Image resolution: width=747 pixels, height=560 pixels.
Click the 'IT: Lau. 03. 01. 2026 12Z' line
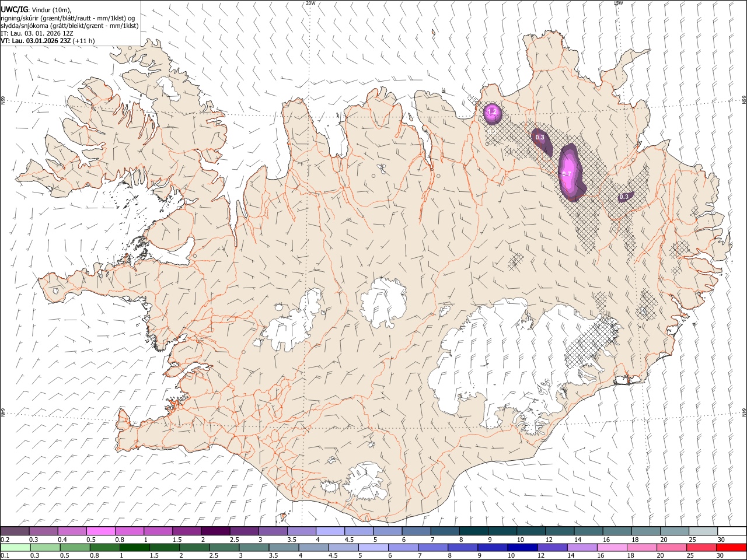(x=37, y=33)
